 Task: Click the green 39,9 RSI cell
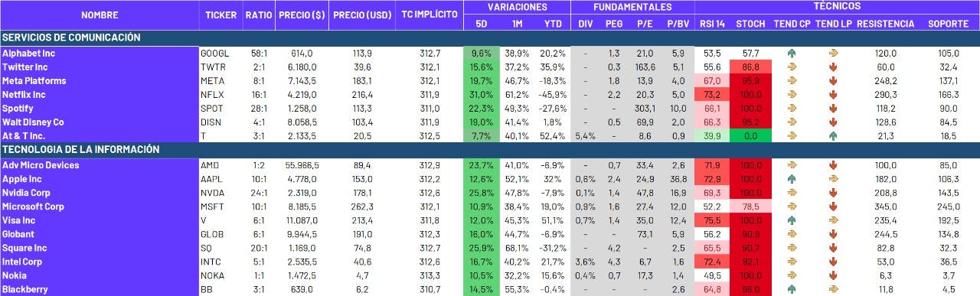pos(712,136)
